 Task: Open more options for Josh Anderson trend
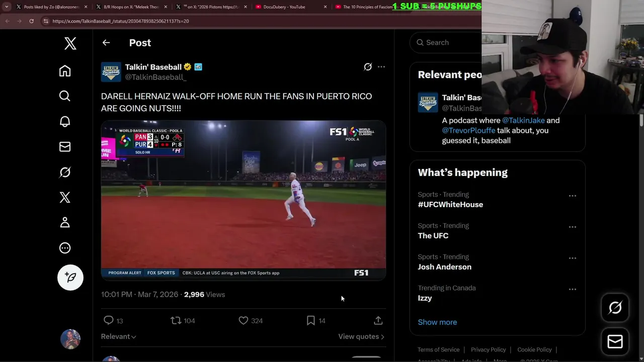[573, 258]
